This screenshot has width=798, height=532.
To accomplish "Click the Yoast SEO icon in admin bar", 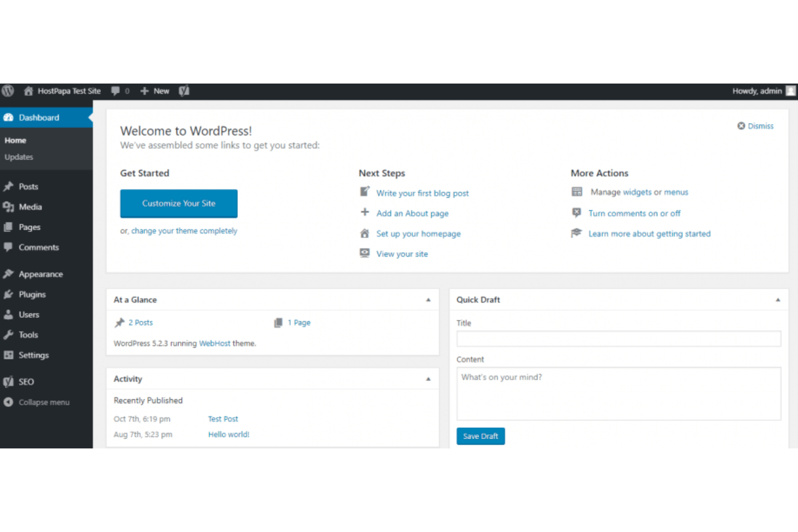I will pyautogui.click(x=184, y=91).
